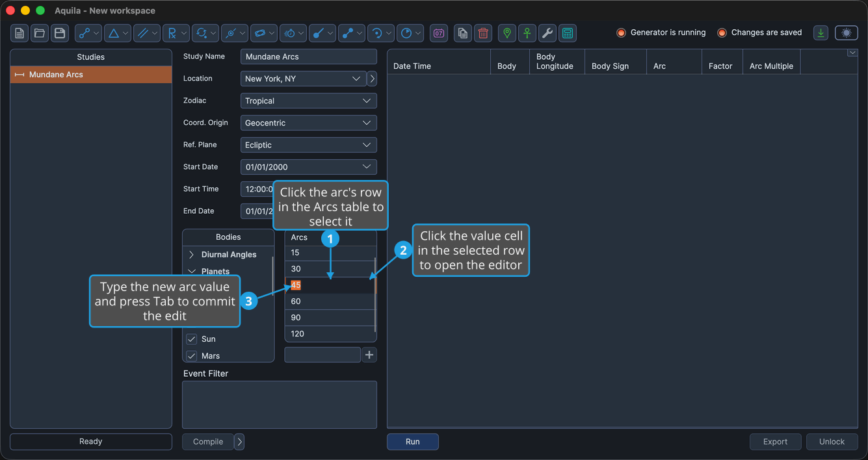
Task: Sort by the Date Time column header
Action: pyautogui.click(x=439, y=62)
